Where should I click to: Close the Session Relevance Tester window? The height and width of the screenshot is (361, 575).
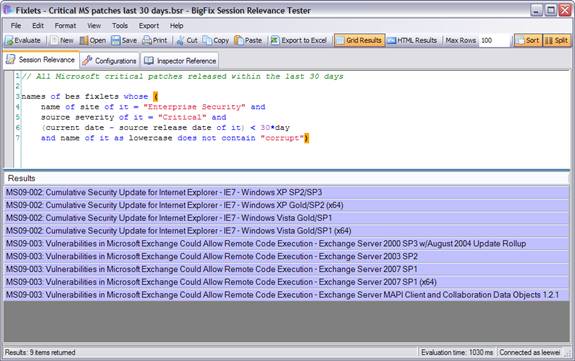point(565,10)
